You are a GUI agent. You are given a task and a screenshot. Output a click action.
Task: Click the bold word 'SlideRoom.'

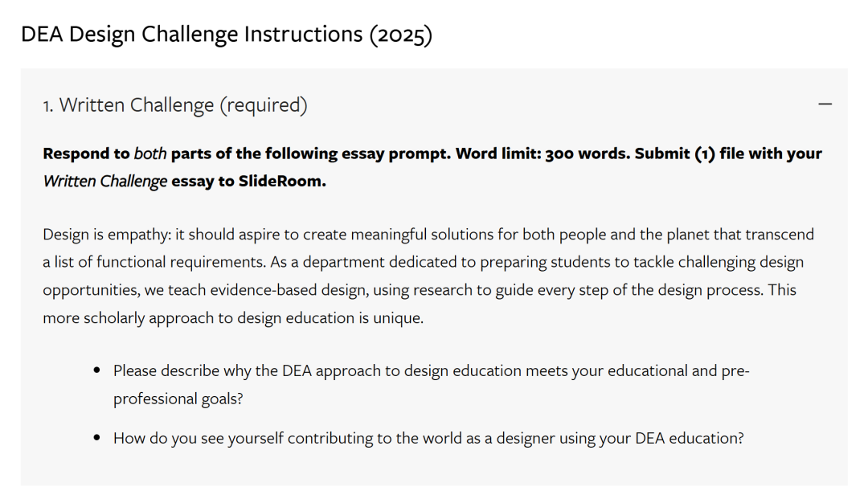click(282, 181)
